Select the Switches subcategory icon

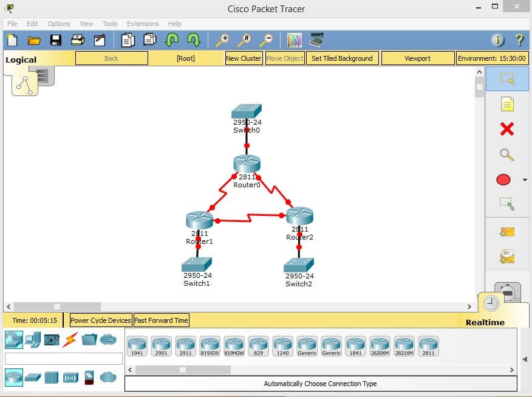33,378
